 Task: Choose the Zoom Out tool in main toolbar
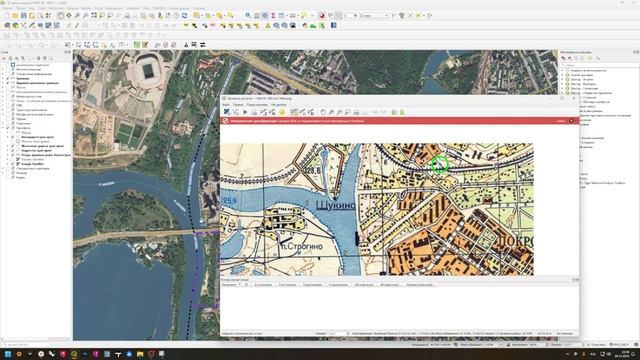coord(85,16)
